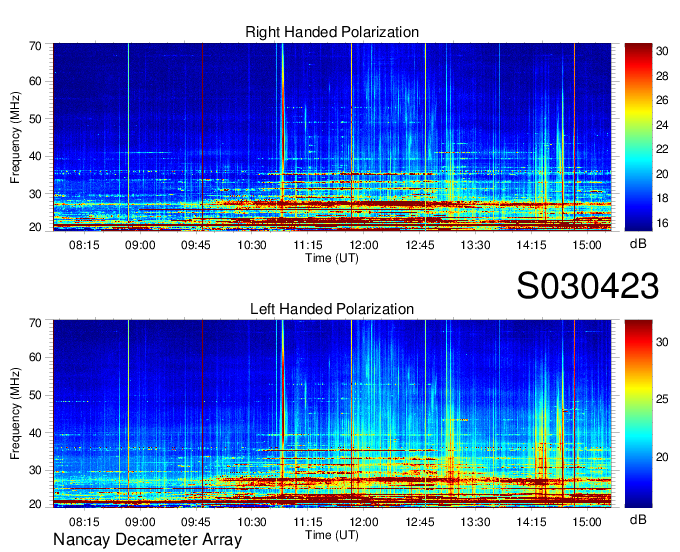This screenshot has height=552, width=680.
Task: Click the "26" value on upper dB colorbar
Action: (x=662, y=101)
